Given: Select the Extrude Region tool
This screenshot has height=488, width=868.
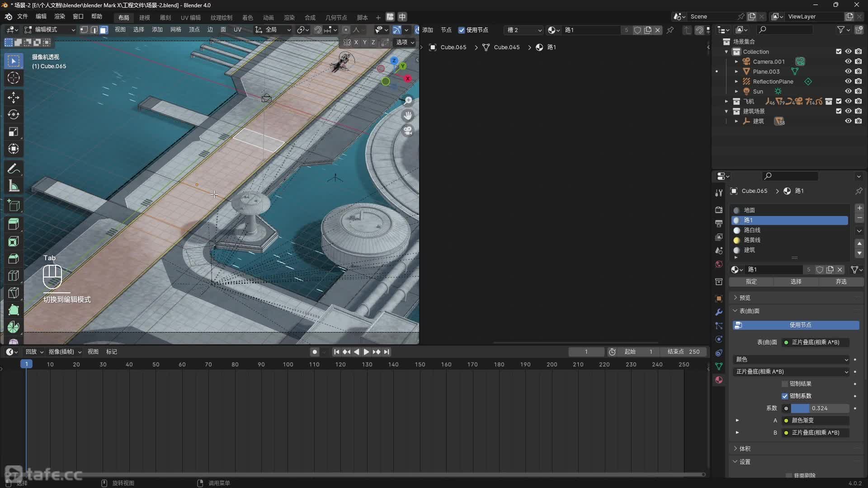Looking at the screenshot, I should tap(14, 224).
